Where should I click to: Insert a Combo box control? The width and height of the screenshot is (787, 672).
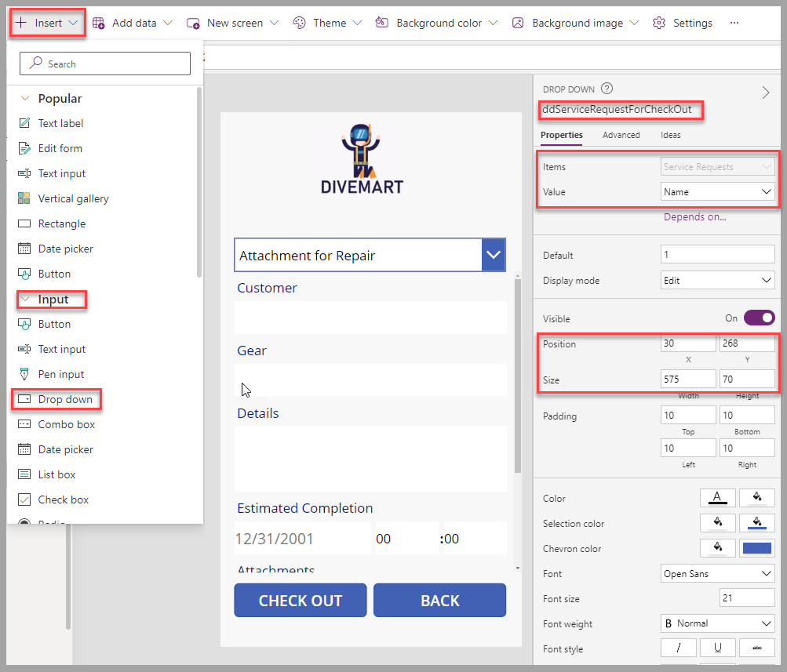pos(64,424)
